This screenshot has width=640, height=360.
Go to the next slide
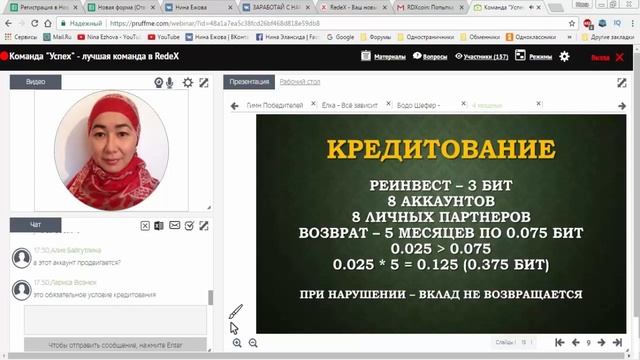tap(601, 342)
